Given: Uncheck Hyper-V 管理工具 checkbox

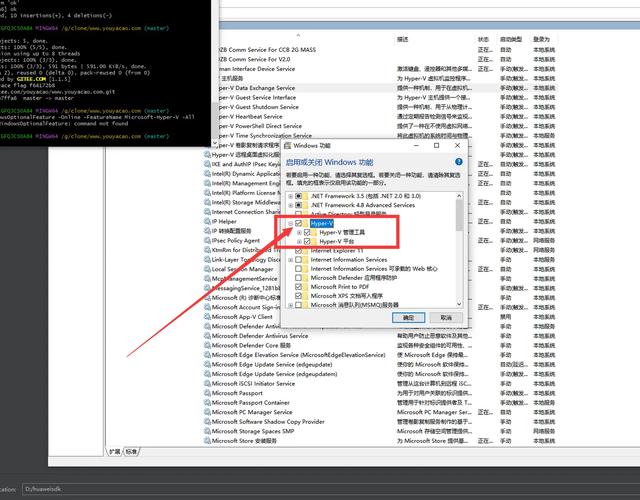Looking at the screenshot, I should tap(307, 232).
